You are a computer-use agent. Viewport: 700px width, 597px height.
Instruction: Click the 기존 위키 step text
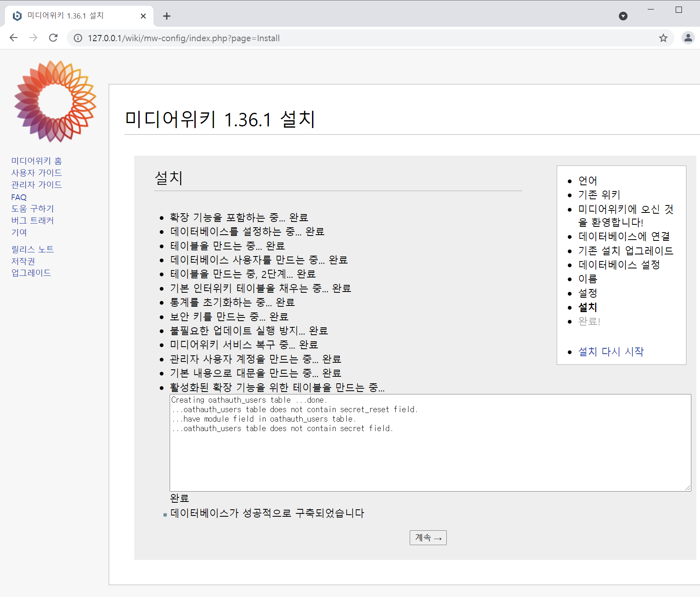[599, 194]
